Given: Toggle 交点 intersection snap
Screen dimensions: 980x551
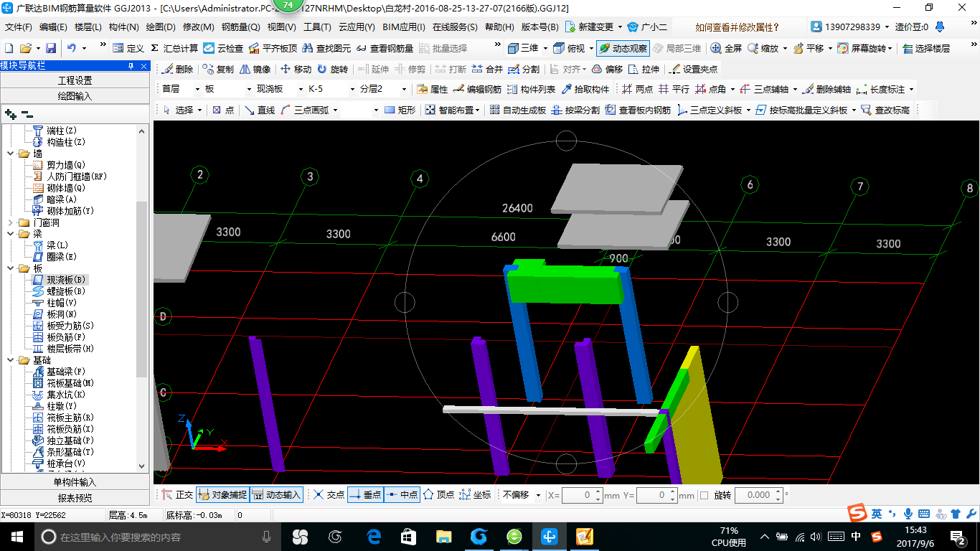Looking at the screenshot, I should click(329, 494).
